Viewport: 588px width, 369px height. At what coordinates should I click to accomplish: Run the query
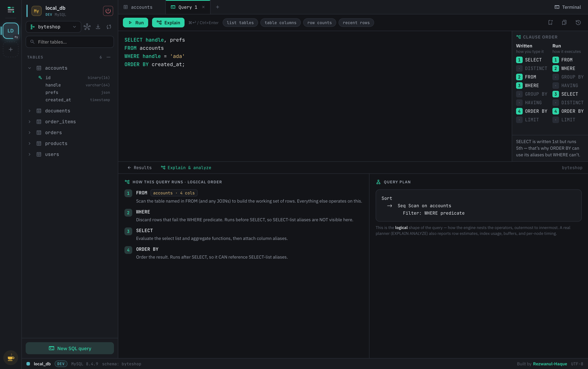pos(136,23)
